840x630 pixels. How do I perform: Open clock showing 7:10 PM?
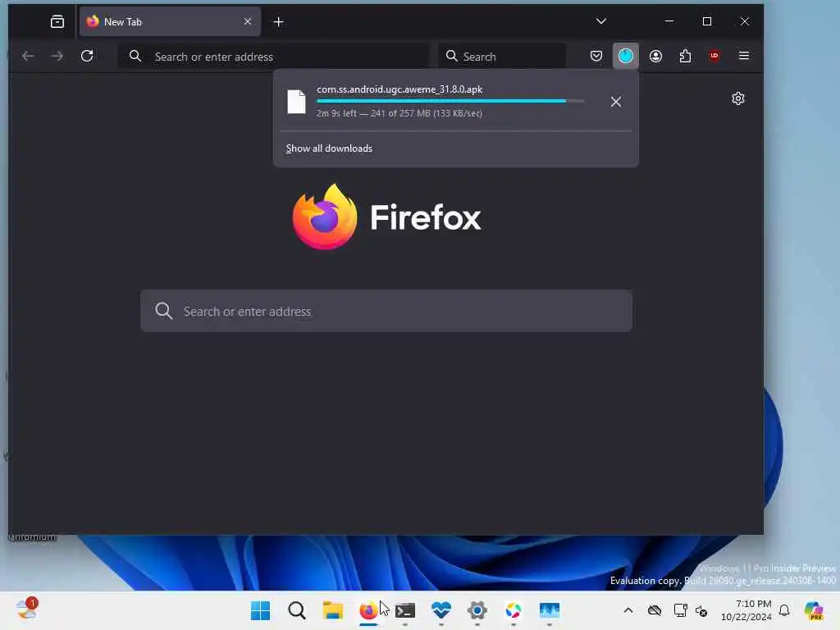[746, 610]
